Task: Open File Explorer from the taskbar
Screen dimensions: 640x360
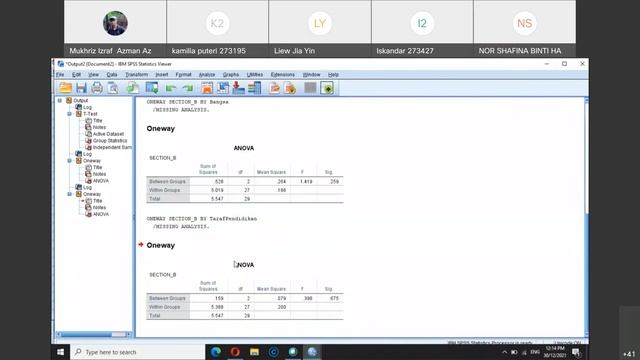Action: 254,352
